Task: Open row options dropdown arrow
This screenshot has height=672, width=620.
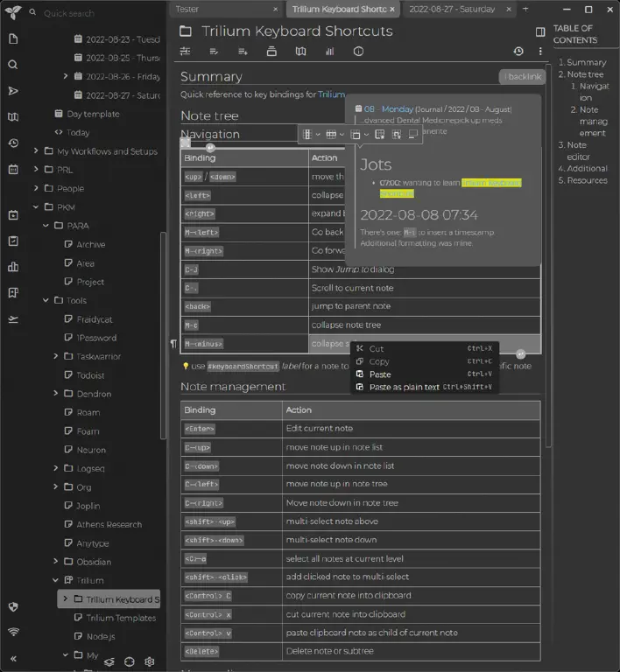Action: coord(342,135)
